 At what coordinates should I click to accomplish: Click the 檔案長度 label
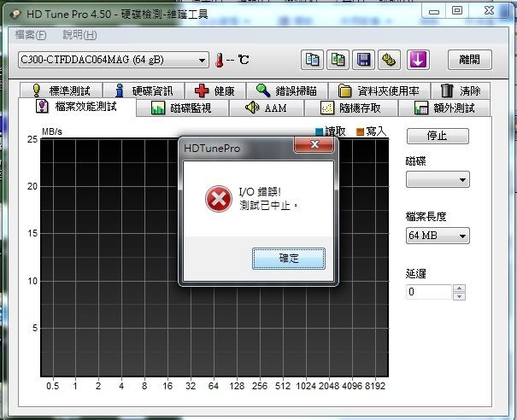tap(426, 217)
